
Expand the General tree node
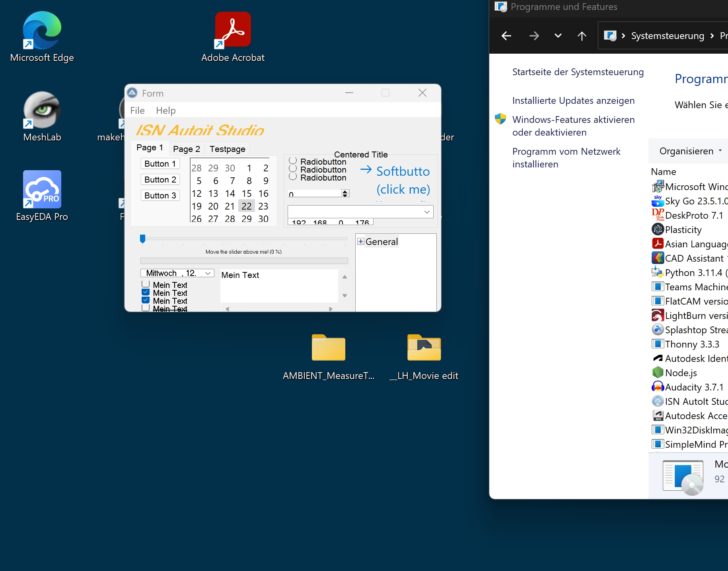click(361, 242)
